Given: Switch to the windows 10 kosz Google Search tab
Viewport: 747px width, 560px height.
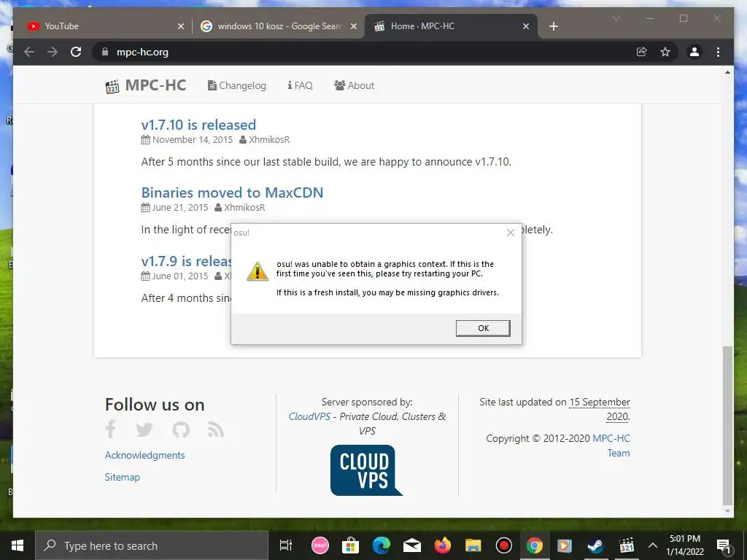Looking at the screenshot, I should click(279, 26).
